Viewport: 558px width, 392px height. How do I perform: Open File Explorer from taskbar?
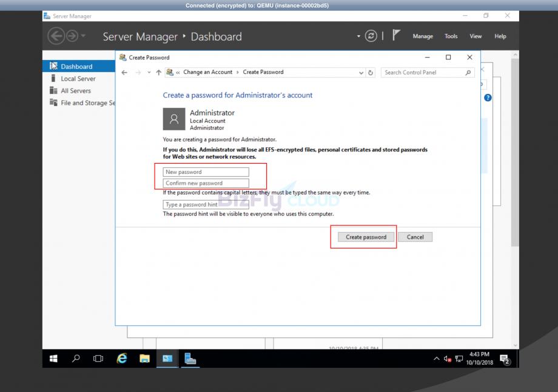pyautogui.click(x=144, y=359)
